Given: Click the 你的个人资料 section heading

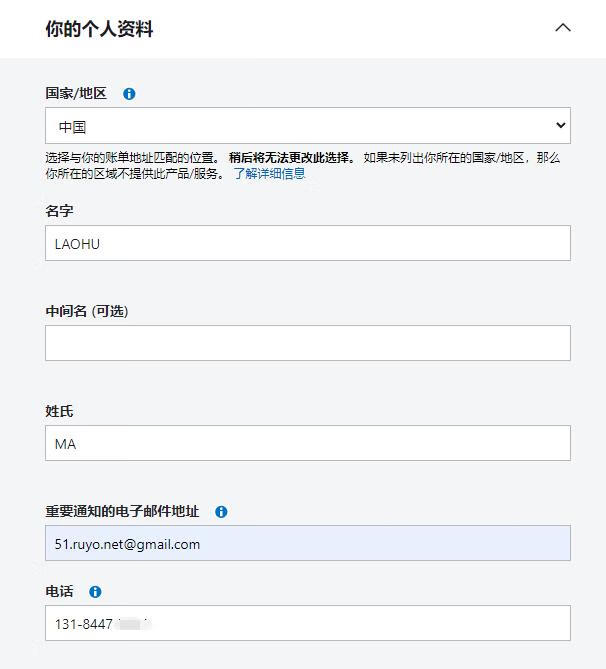Looking at the screenshot, I should pos(99,29).
